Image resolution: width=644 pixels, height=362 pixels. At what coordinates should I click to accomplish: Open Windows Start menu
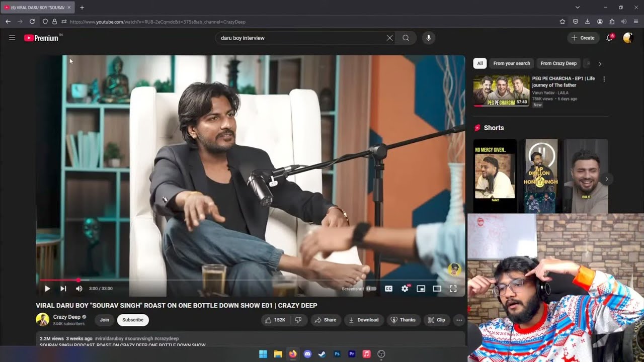point(263,354)
